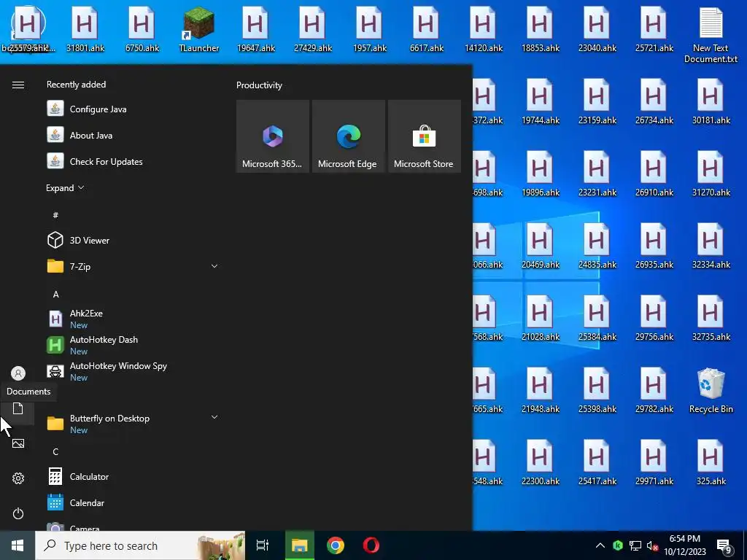This screenshot has width=747, height=560.
Task: Select 20469.ahk desktop file
Action: [541, 246]
